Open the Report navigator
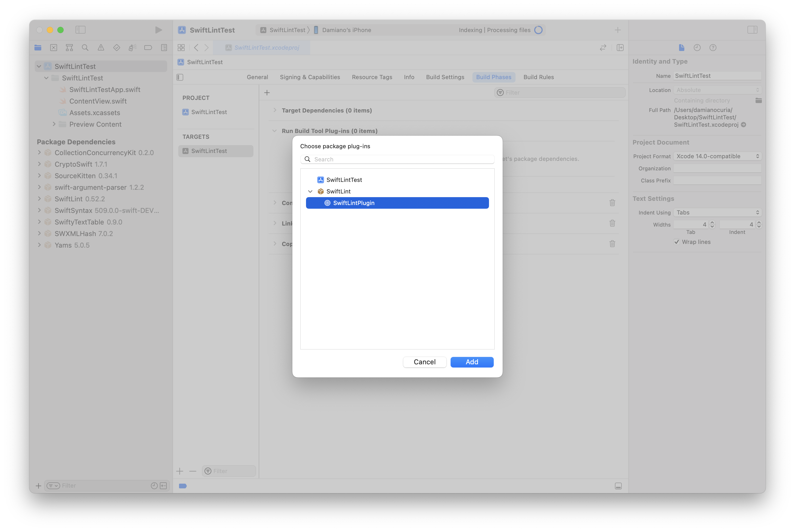This screenshot has height=532, width=795. [164, 48]
